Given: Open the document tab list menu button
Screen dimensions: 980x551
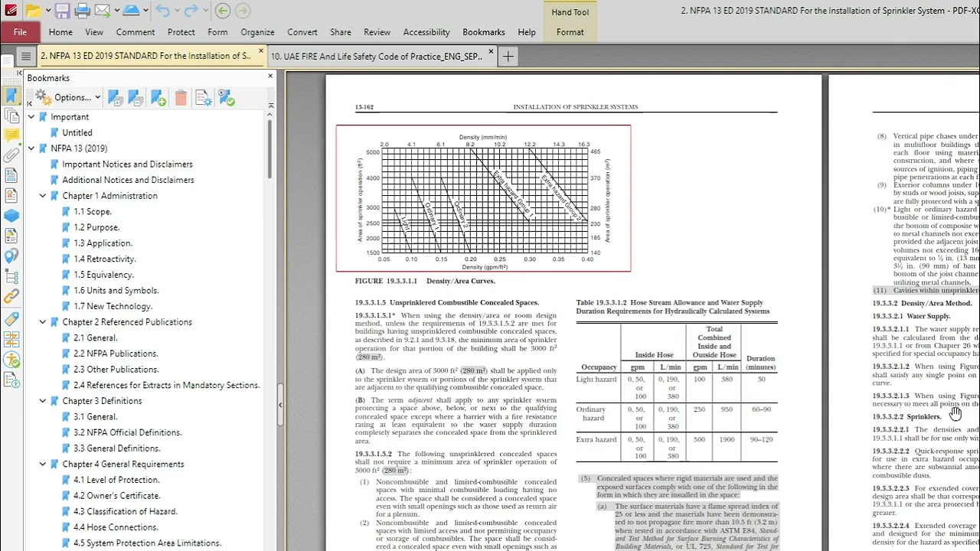Looking at the screenshot, I should click(x=25, y=56).
